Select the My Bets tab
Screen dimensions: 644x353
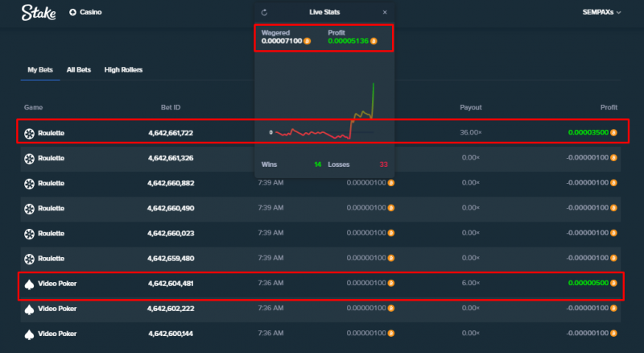click(x=40, y=70)
